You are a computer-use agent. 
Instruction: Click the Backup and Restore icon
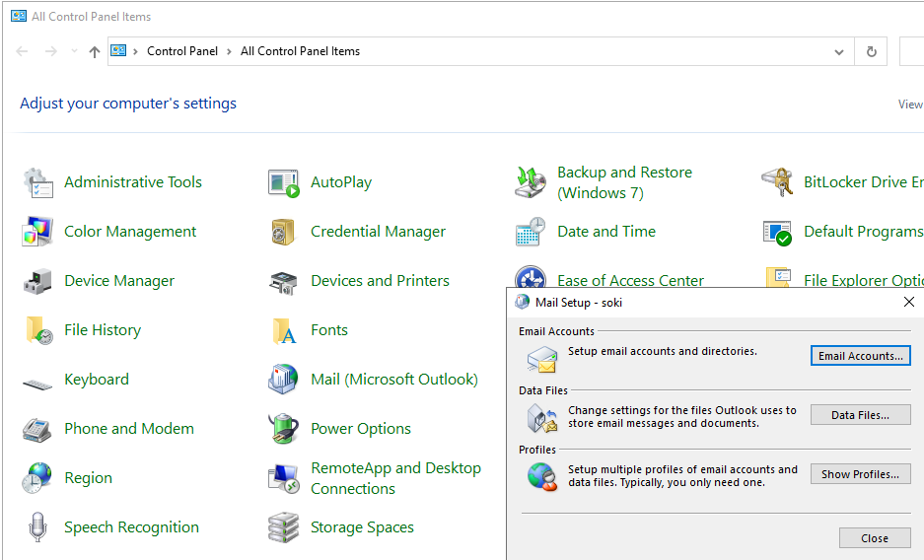530,182
